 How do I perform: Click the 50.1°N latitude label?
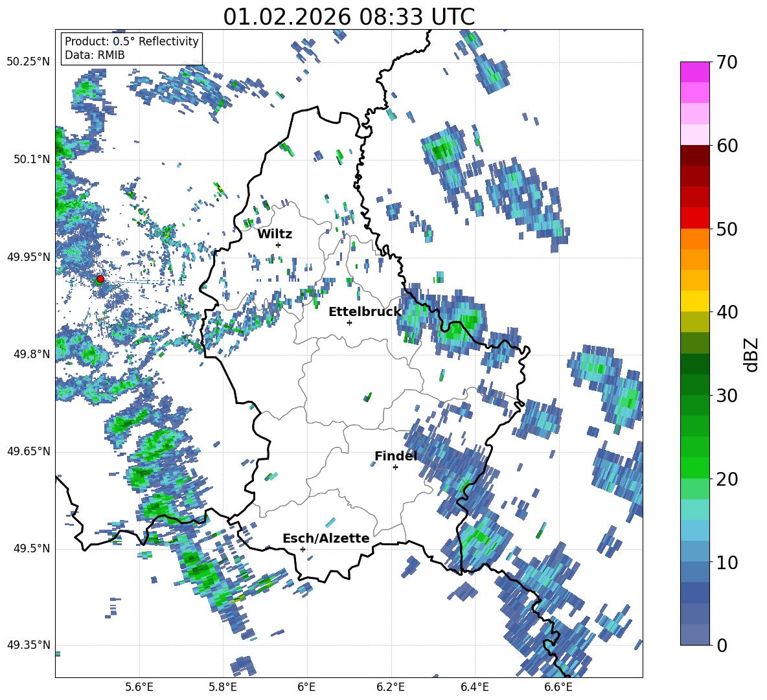[x=32, y=159]
